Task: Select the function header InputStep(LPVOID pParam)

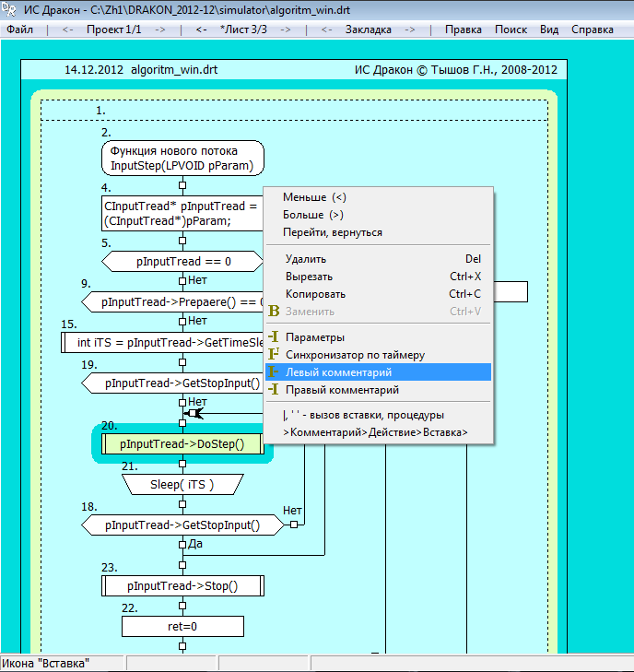Action: (182, 159)
